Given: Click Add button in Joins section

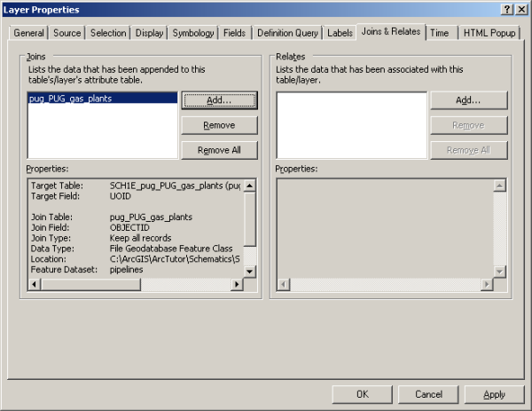Looking at the screenshot, I should [x=219, y=100].
